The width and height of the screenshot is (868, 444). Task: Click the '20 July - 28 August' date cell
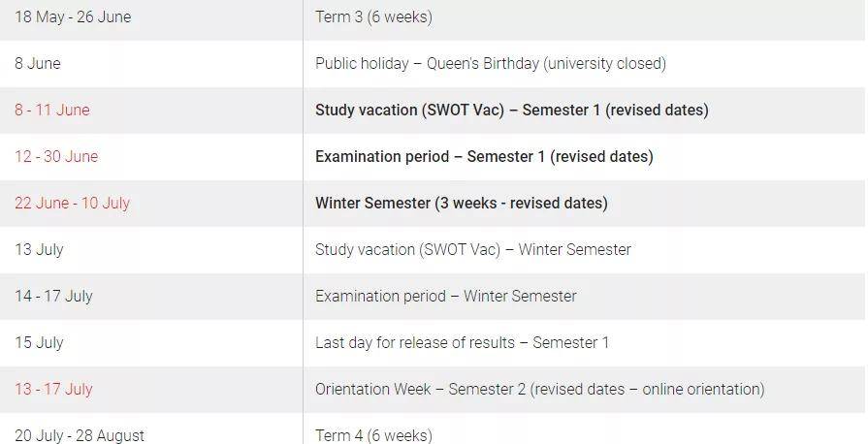[x=80, y=435]
